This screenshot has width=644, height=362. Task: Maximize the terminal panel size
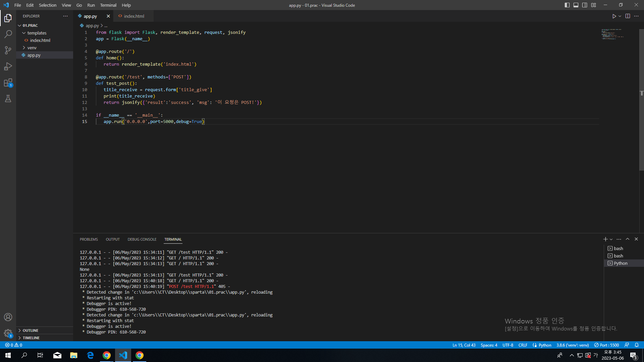[628, 239]
